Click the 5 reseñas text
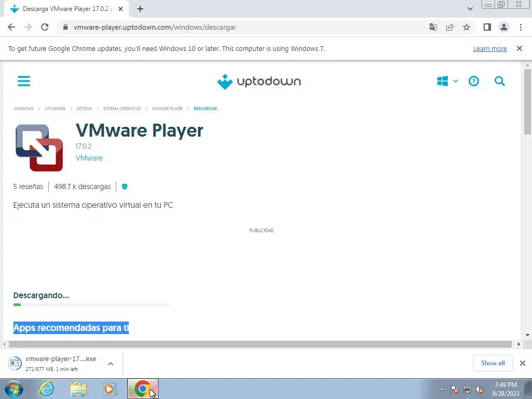 coord(28,187)
